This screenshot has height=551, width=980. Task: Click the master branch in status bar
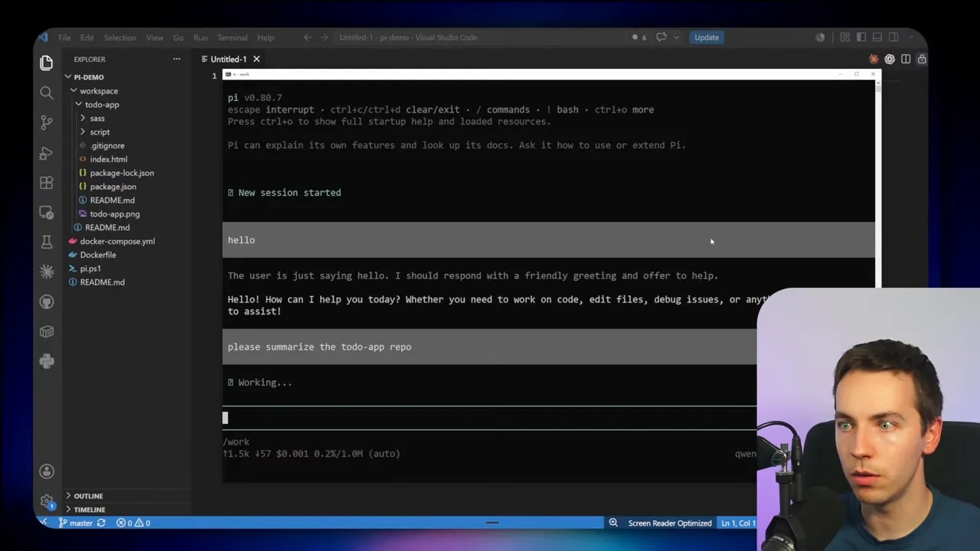[76, 523]
